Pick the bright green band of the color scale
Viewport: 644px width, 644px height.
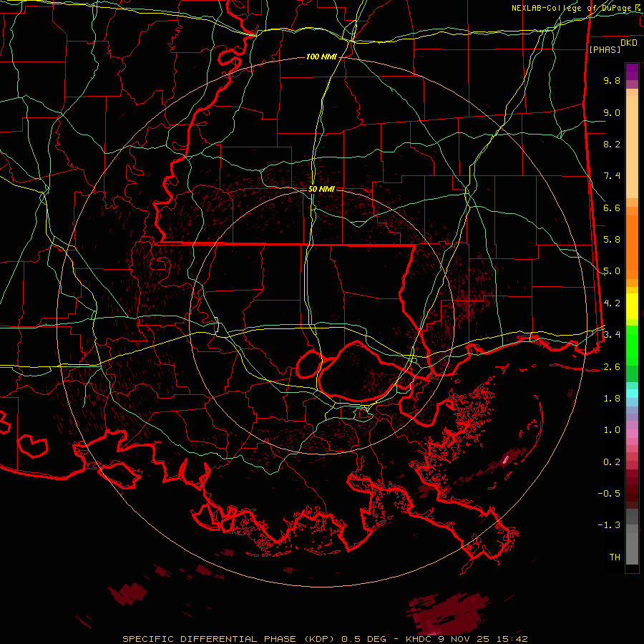(x=632, y=346)
